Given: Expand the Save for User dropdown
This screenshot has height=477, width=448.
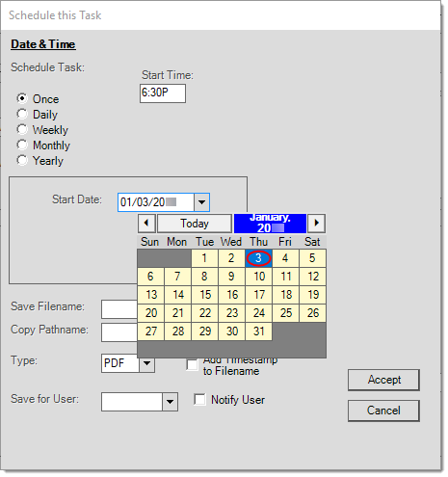Looking at the screenshot, I should coord(170,402).
